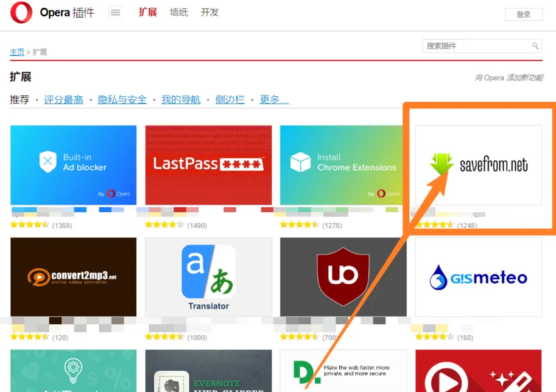Select the savefrom.net extension
The image size is (556, 392).
(x=478, y=165)
